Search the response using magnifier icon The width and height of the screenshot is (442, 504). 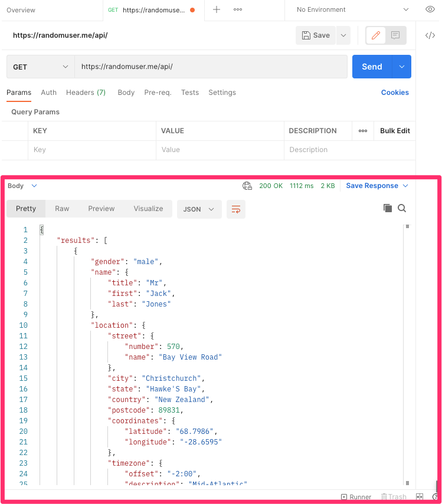point(402,208)
